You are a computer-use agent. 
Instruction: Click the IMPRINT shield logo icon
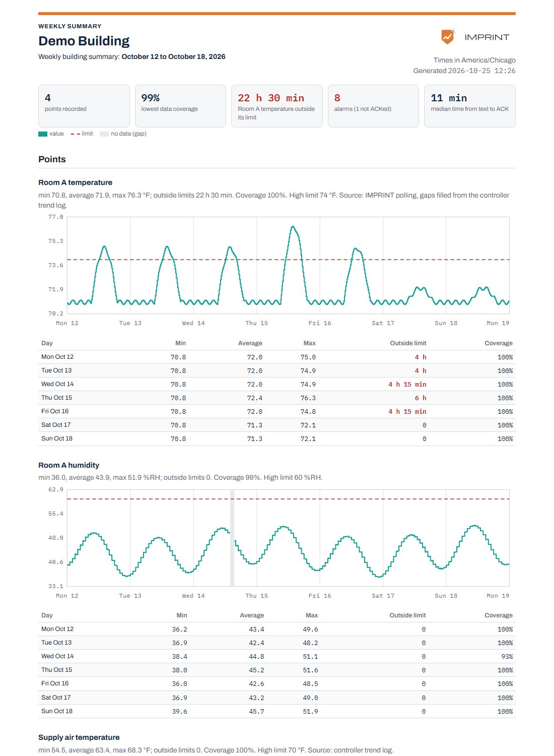click(x=448, y=37)
